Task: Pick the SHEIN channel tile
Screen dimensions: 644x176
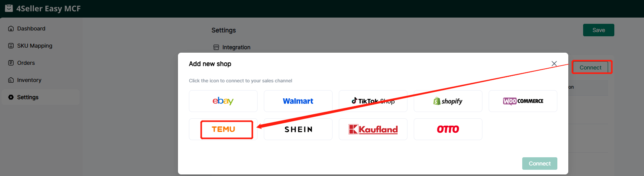Action: tap(298, 129)
